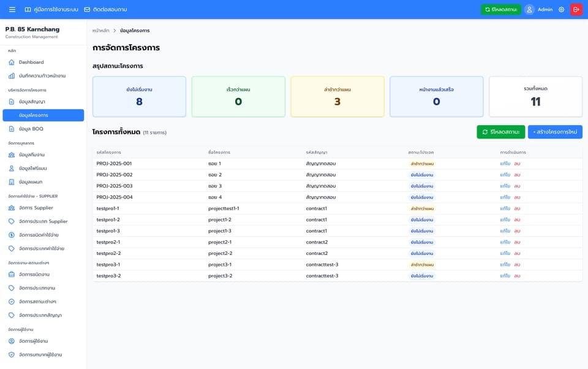Click edit link for testpro1-2
Image resolution: width=588 pixels, height=369 pixels.
[505, 219]
